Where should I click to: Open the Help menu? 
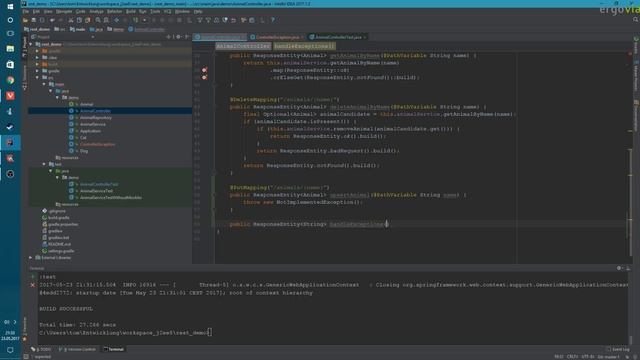(198, 11)
